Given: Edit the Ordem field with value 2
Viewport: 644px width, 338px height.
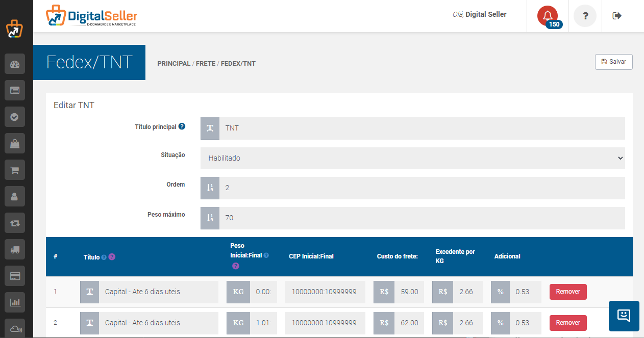Looking at the screenshot, I should (x=422, y=188).
